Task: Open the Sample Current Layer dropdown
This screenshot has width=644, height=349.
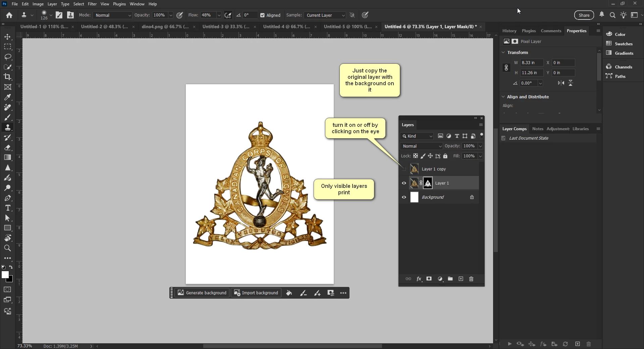Action: (325, 15)
